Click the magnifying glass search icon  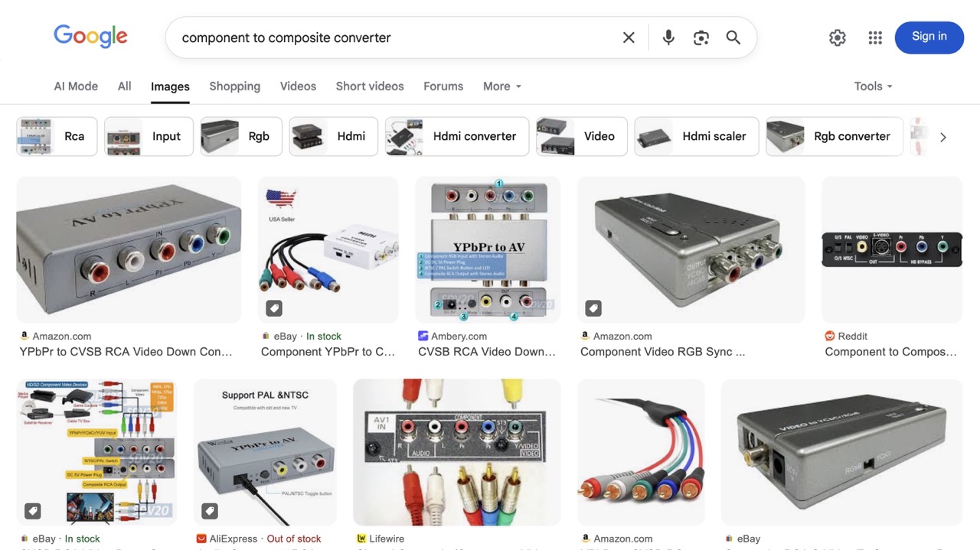[x=733, y=37]
